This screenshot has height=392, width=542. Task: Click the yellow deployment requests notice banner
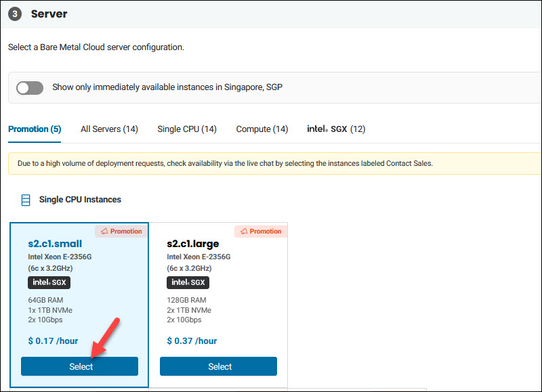(275, 163)
